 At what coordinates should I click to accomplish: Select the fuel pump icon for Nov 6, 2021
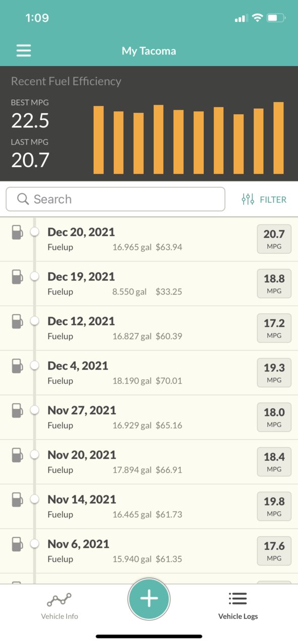pos(18,544)
